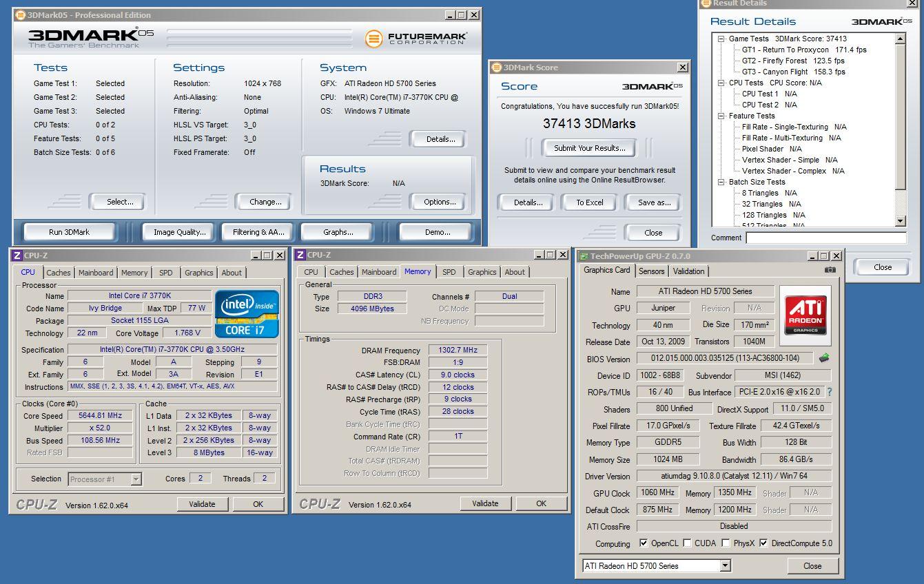Click Result Details scrollbar up arrow
Image resolution: width=924 pixels, height=584 pixels.
901,39
